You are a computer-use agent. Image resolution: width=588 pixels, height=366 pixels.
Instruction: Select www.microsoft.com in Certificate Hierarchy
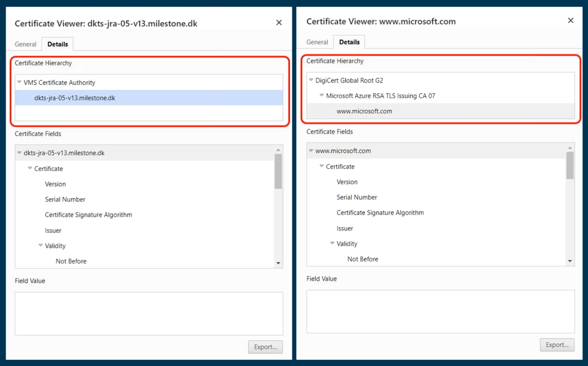coord(364,111)
